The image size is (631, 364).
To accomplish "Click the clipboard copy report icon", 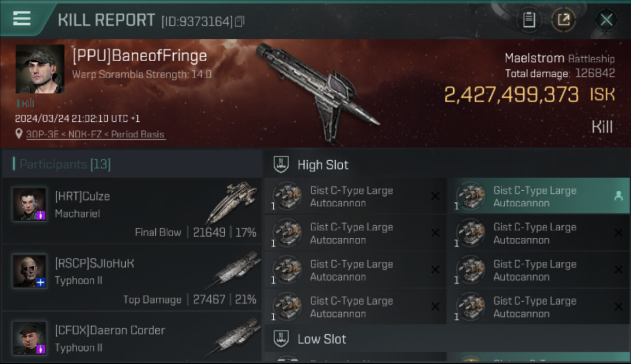I will 529,20.
